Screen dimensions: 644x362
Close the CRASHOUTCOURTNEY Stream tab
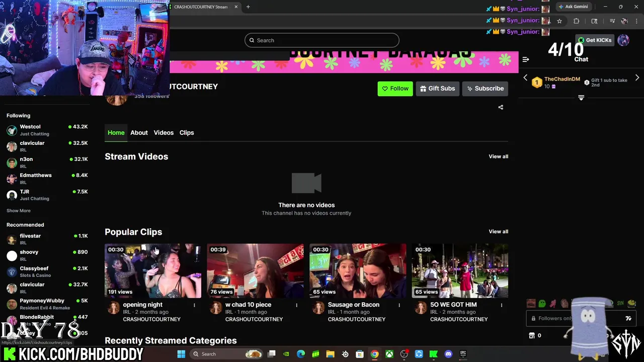coord(236,7)
